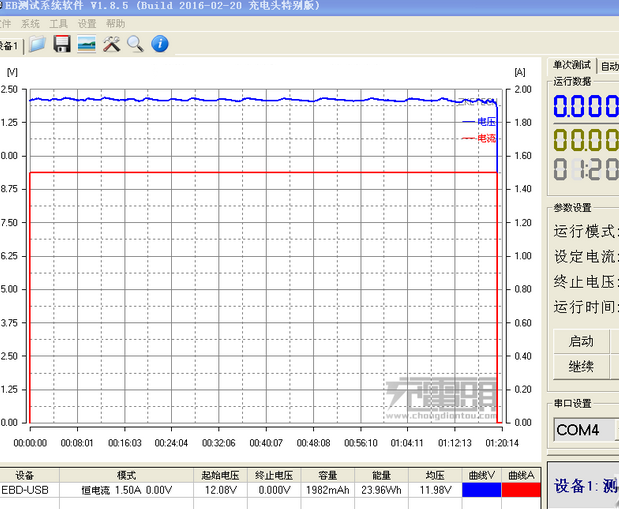Click the save floppy disk icon
The image size is (619, 509).
(x=62, y=44)
